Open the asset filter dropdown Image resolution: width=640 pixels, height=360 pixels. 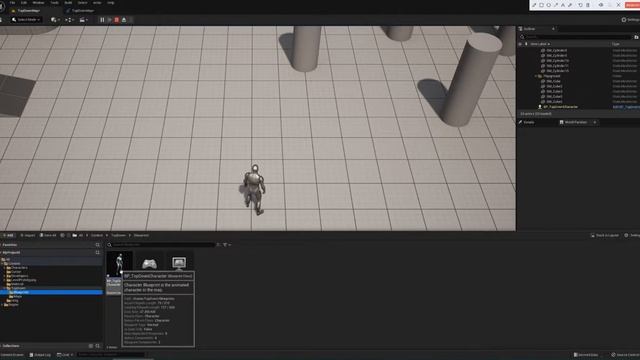(227, 245)
